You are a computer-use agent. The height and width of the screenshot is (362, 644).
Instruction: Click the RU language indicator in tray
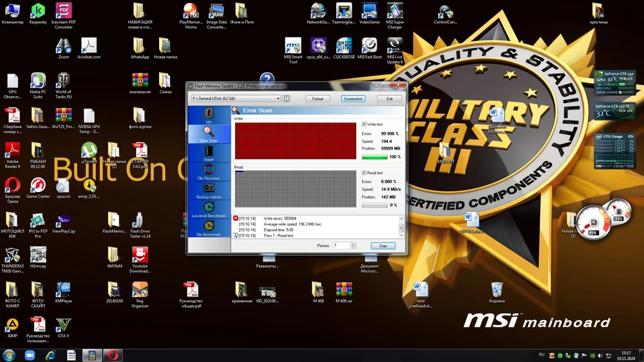coord(542,355)
